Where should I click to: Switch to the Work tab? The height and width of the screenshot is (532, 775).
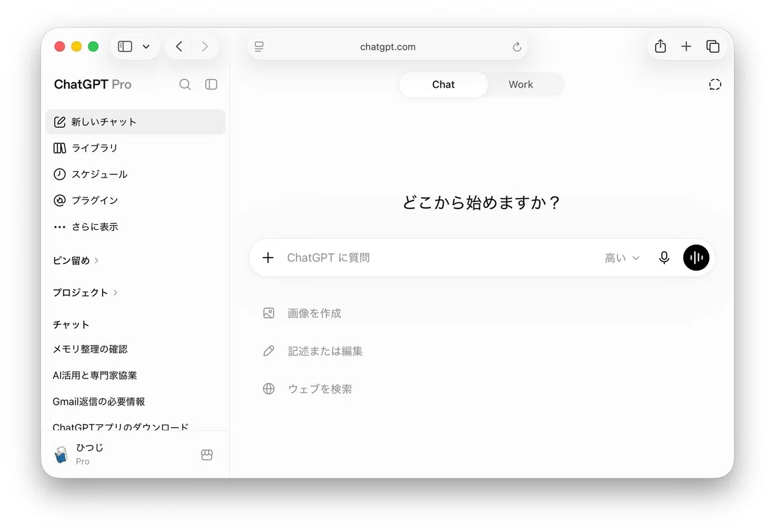pyautogui.click(x=521, y=85)
